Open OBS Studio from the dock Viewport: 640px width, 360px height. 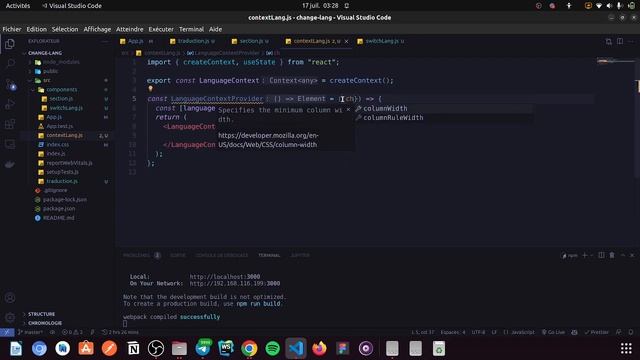[x=156, y=348]
